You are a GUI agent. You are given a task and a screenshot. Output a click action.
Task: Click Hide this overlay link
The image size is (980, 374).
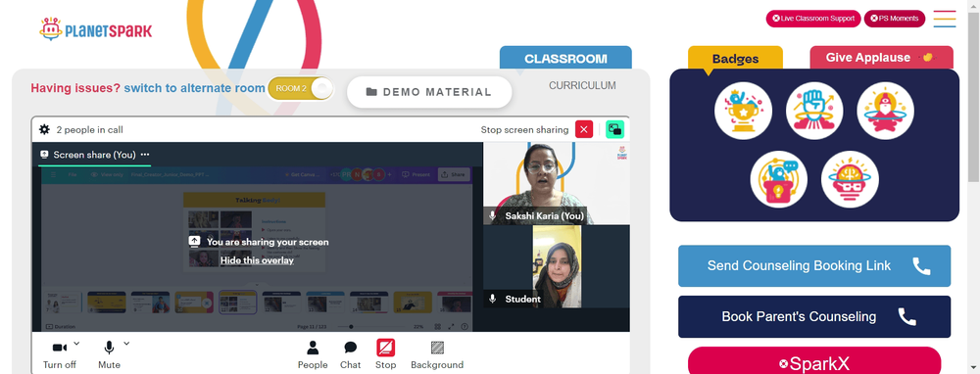(257, 260)
